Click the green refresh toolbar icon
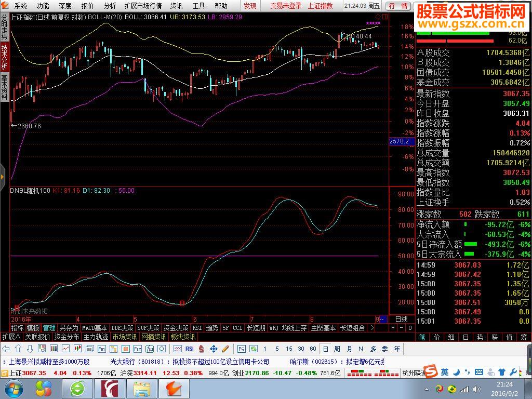Viewport: 532px width, 399px height. tap(253, 349)
